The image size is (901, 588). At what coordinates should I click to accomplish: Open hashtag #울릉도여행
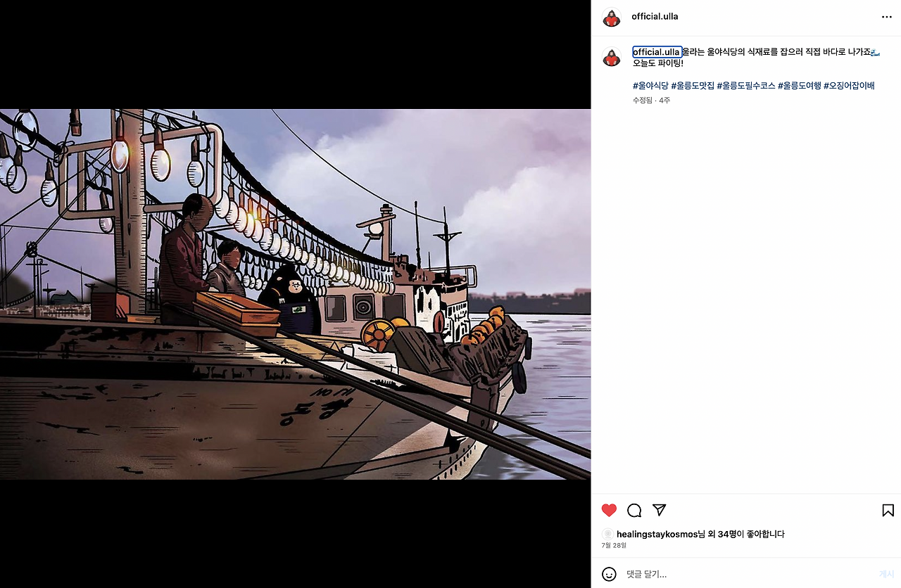tap(799, 86)
